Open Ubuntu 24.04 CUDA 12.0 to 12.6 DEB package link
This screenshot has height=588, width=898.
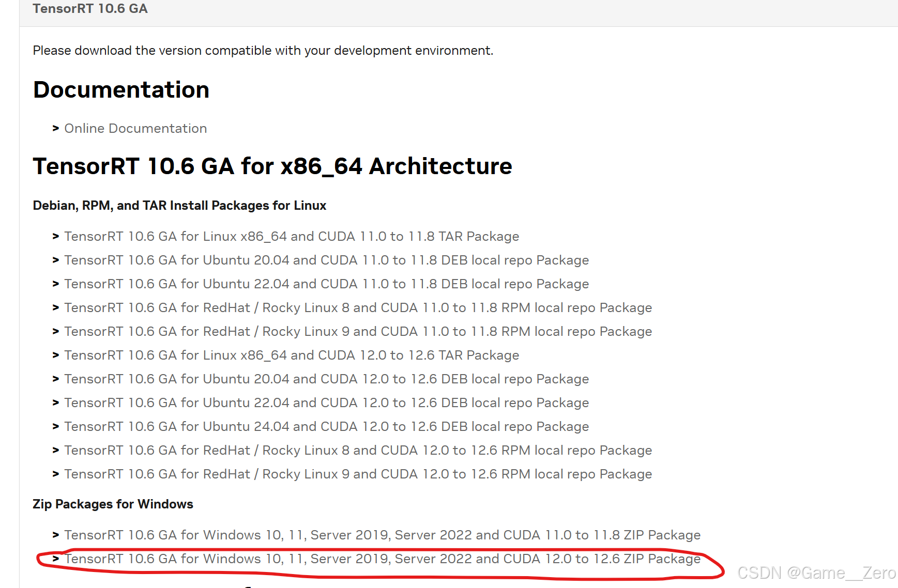[327, 426]
